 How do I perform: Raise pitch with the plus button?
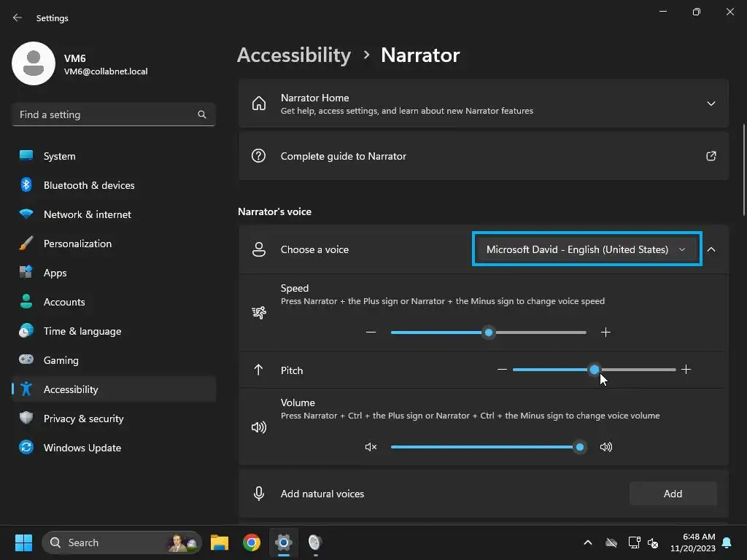pos(686,370)
